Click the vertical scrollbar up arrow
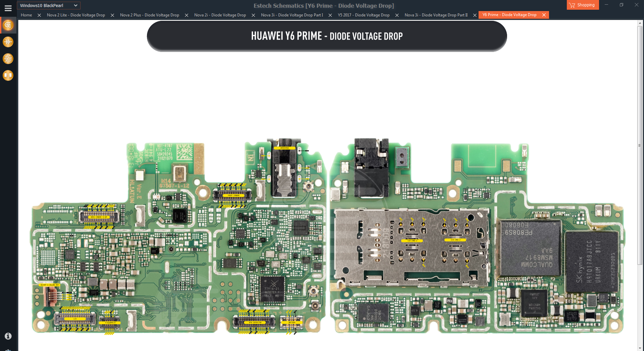The width and height of the screenshot is (644, 351). [x=640, y=23]
